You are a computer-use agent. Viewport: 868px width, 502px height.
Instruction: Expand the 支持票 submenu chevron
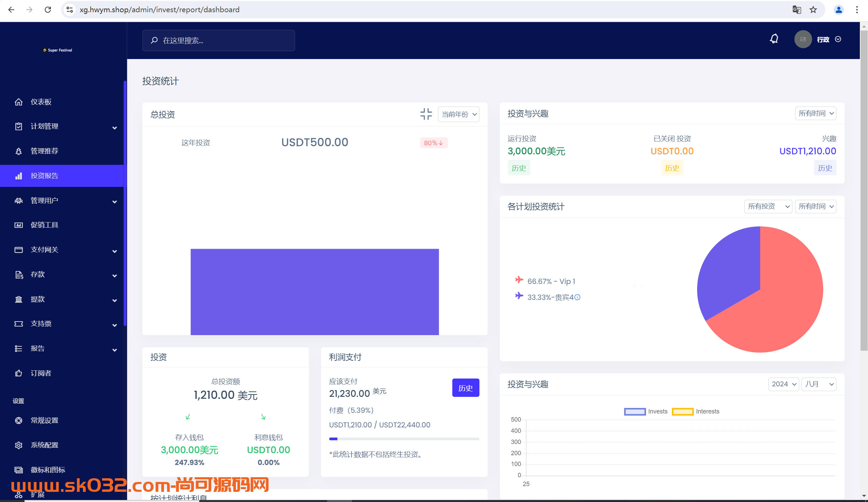[115, 325]
